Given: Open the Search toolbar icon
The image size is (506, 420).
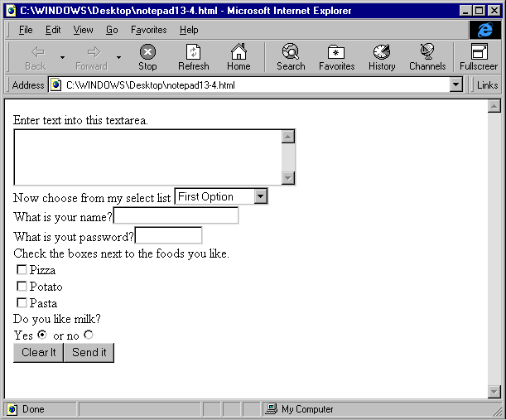Looking at the screenshot, I should (291, 51).
